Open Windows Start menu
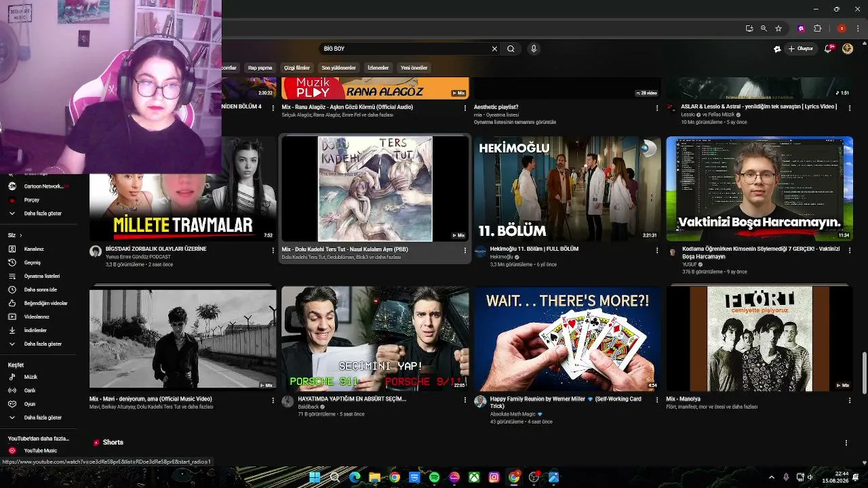The image size is (868, 488). (315, 477)
